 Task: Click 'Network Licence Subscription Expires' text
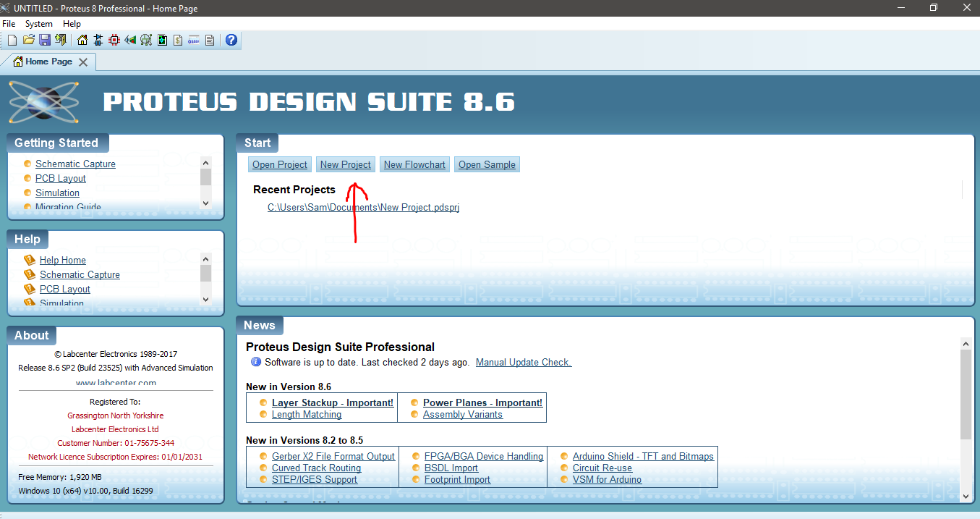point(116,457)
